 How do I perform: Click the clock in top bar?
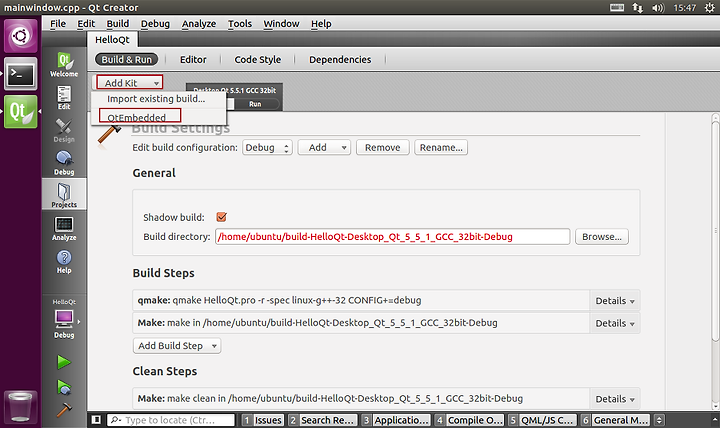point(684,8)
